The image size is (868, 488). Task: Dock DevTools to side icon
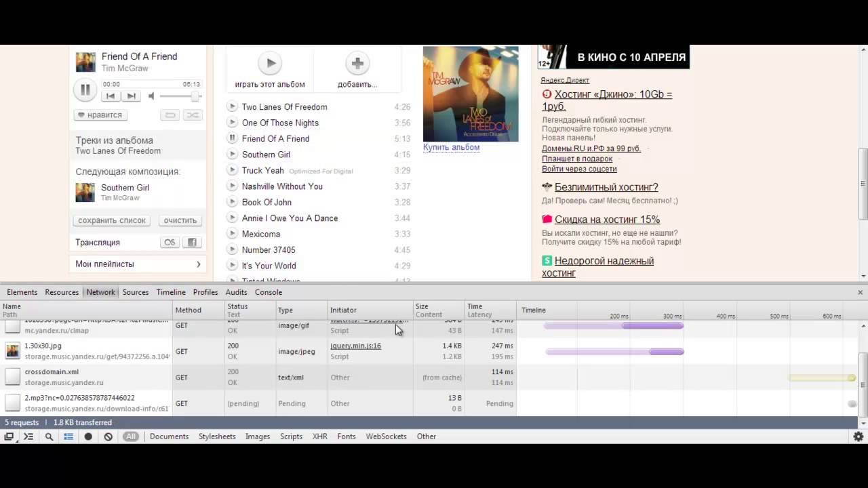click(9, 436)
